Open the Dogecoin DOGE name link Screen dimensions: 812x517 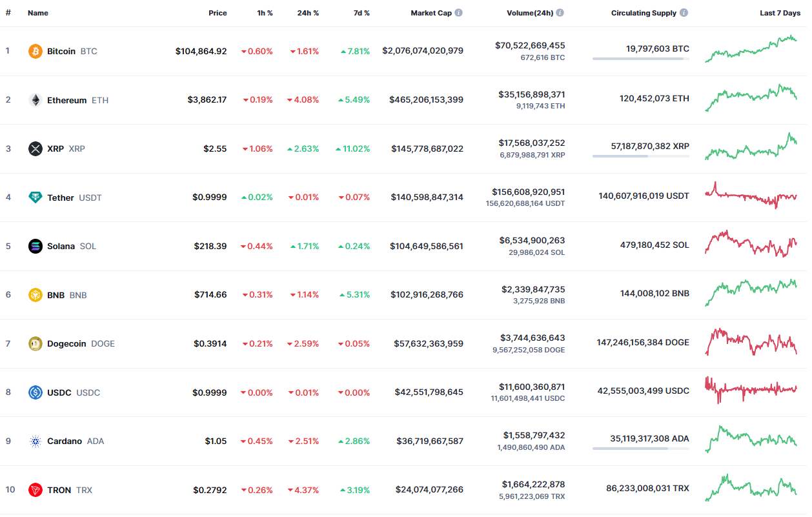pyautogui.click(x=81, y=343)
